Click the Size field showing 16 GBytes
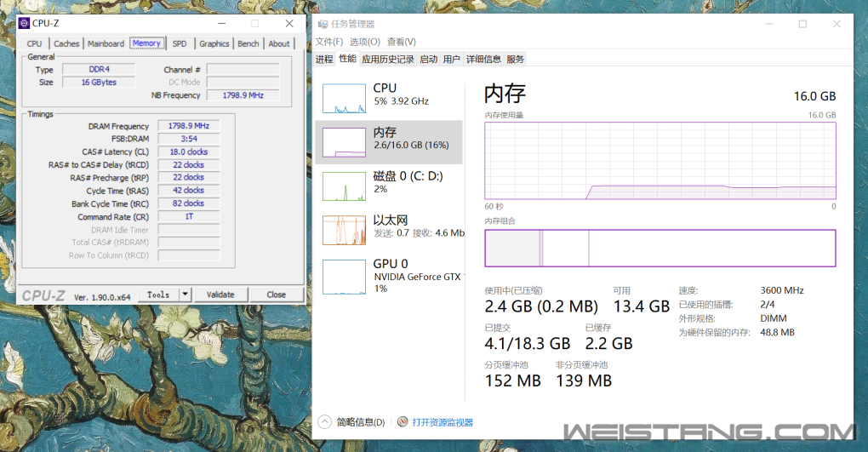 (x=99, y=82)
